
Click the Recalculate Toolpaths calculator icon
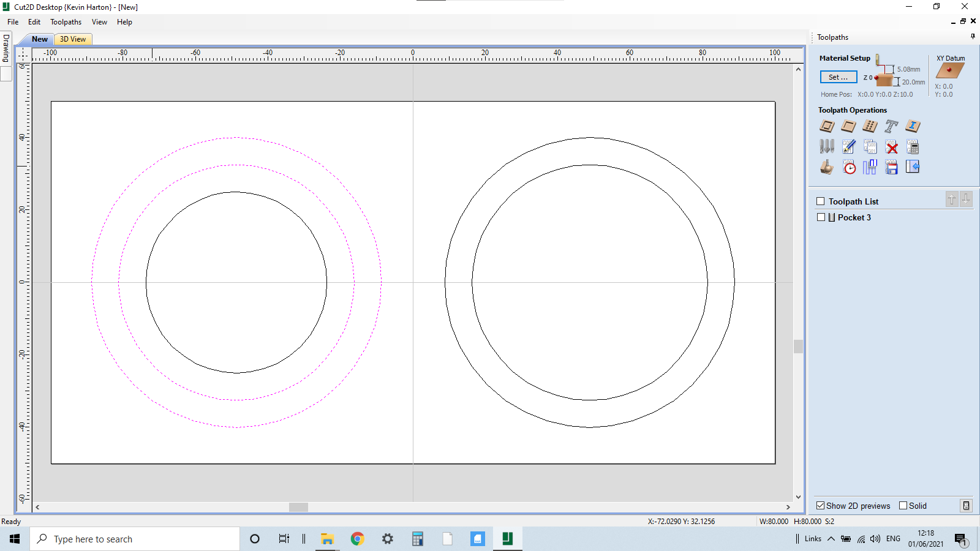(x=913, y=147)
